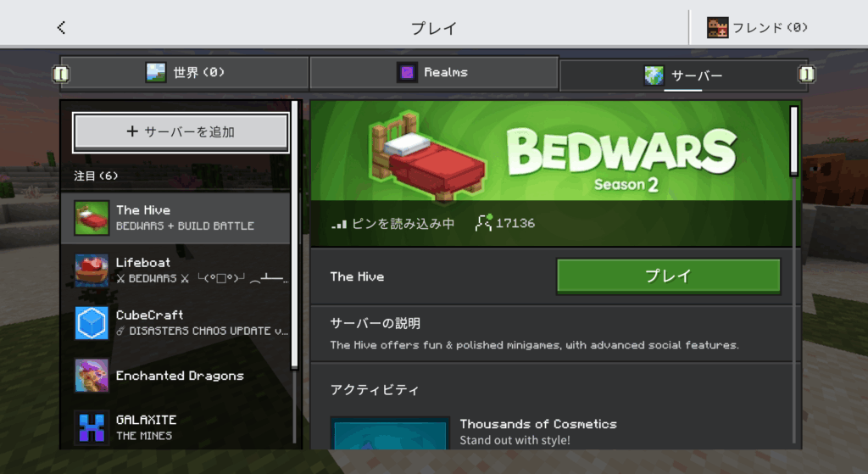868x474 pixels.
Task: Click the server list scrollbar
Action: pyautogui.click(x=294, y=236)
